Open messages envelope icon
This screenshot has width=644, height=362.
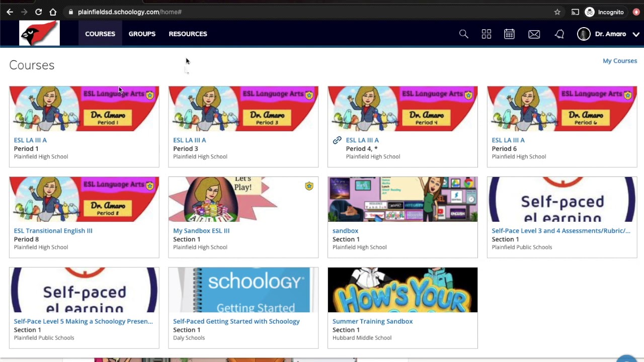[534, 34]
